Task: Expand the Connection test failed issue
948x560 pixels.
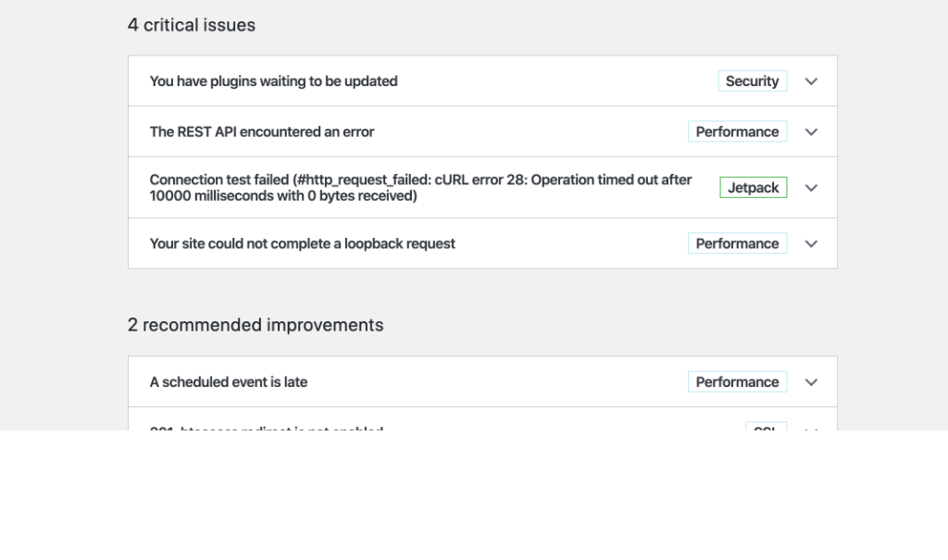Action: pyautogui.click(x=811, y=187)
